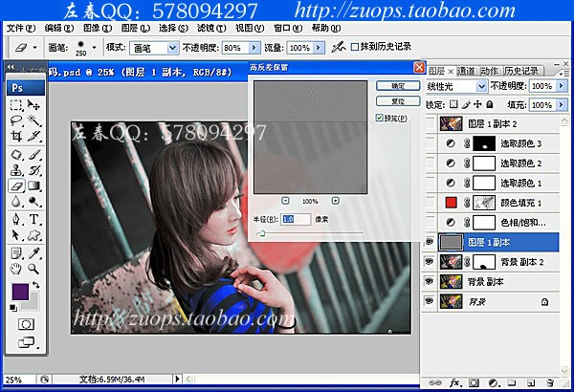Create new adjustment layer icon

[494, 382]
